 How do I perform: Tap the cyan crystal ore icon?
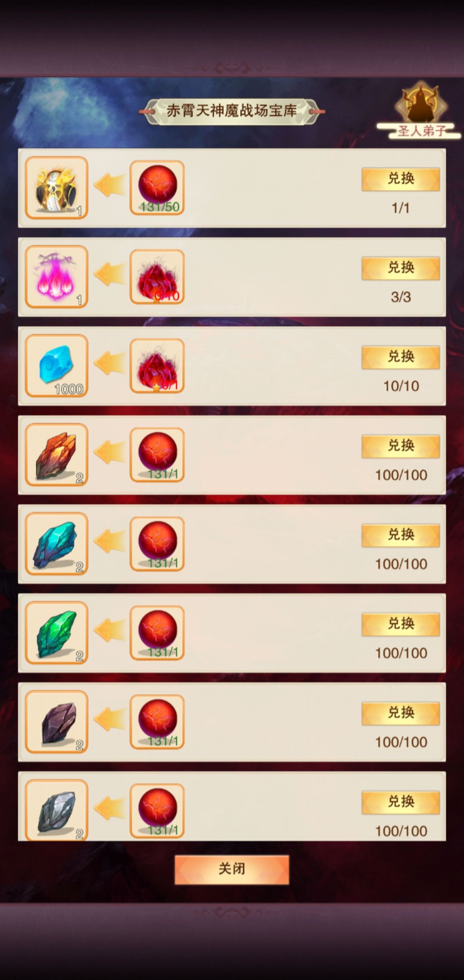point(57,544)
